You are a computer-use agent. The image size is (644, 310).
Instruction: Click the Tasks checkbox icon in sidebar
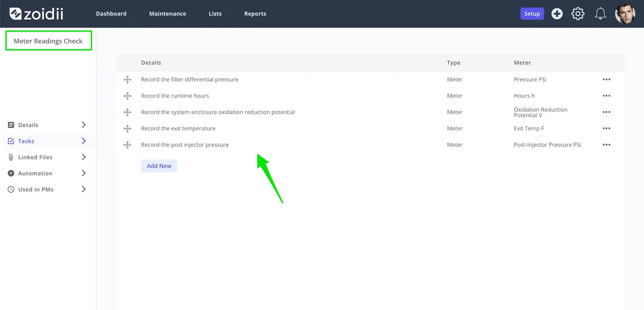click(11, 141)
